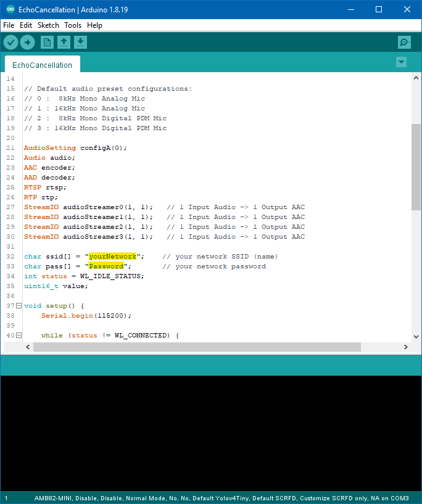
Task: Open the Tools menu
Action: coord(73,25)
